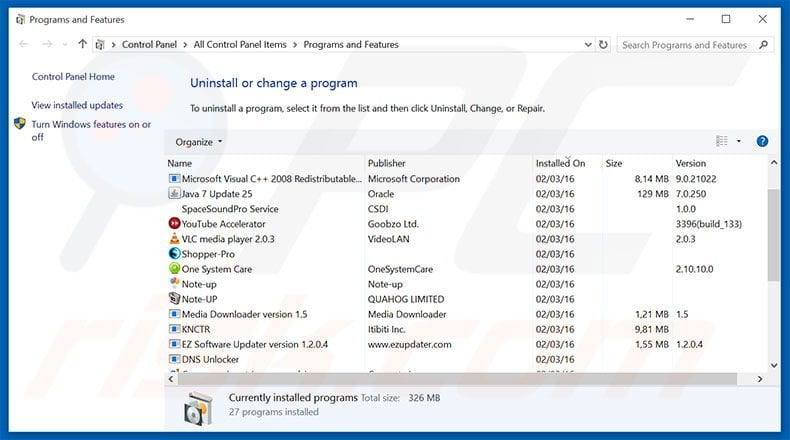
Task: Select the SpaceSoundPro Service entry
Action: 230,209
